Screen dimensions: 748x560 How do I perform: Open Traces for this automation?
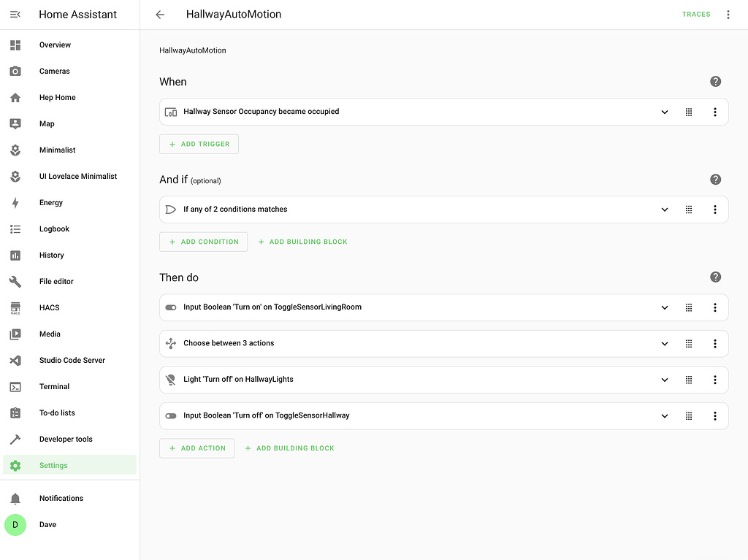[x=695, y=15]
